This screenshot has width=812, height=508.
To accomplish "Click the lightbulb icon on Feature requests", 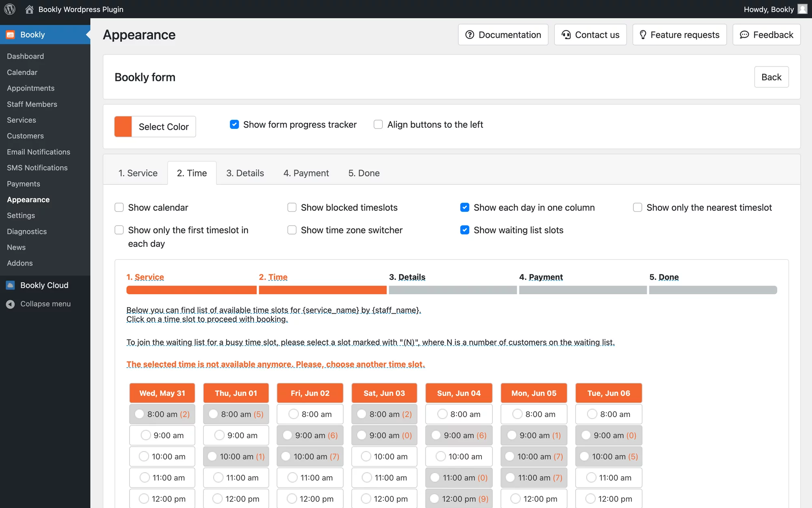I will click(643, 35).
